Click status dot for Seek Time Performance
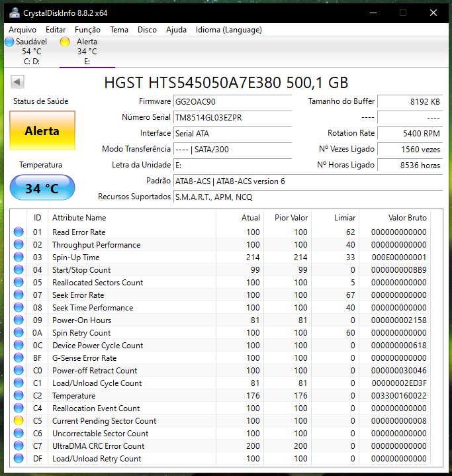 pyautogui.click(x=19, y=308)
